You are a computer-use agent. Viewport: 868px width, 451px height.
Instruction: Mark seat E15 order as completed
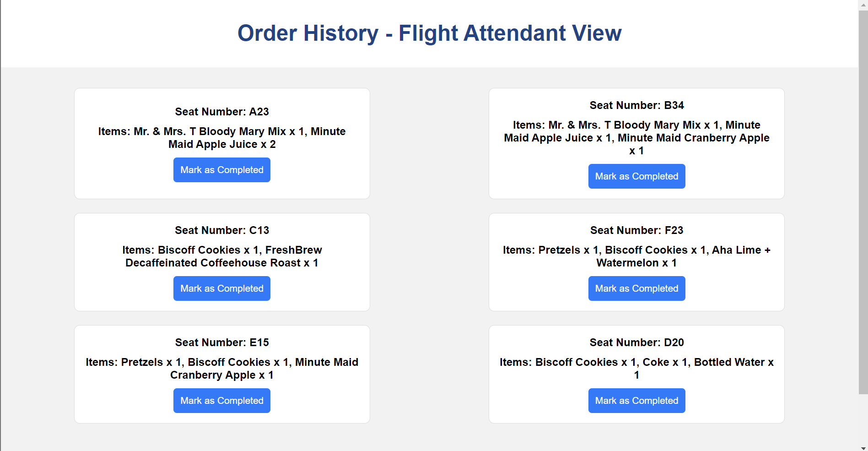pos(222,401)
